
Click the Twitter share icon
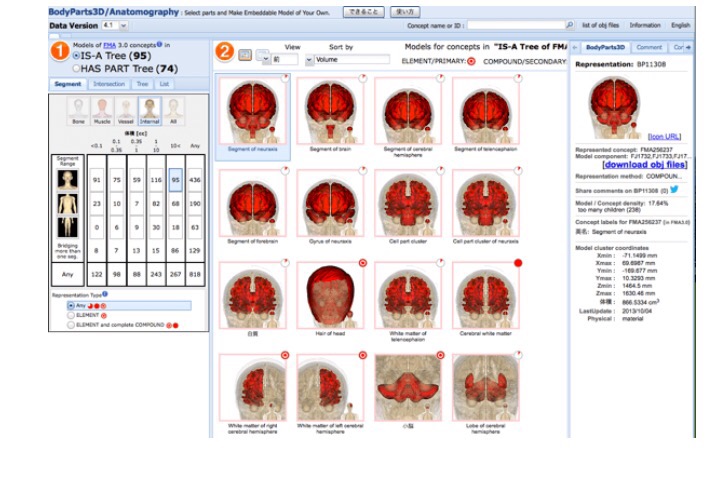pyautogui.click(x=674, y=188)
